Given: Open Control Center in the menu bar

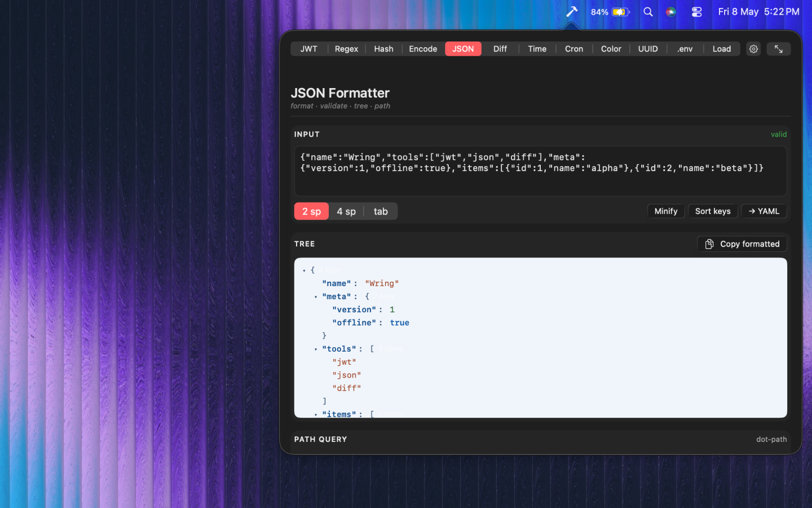Looking at the screenshot, I should pyautogui.click(x=697, y=11).
